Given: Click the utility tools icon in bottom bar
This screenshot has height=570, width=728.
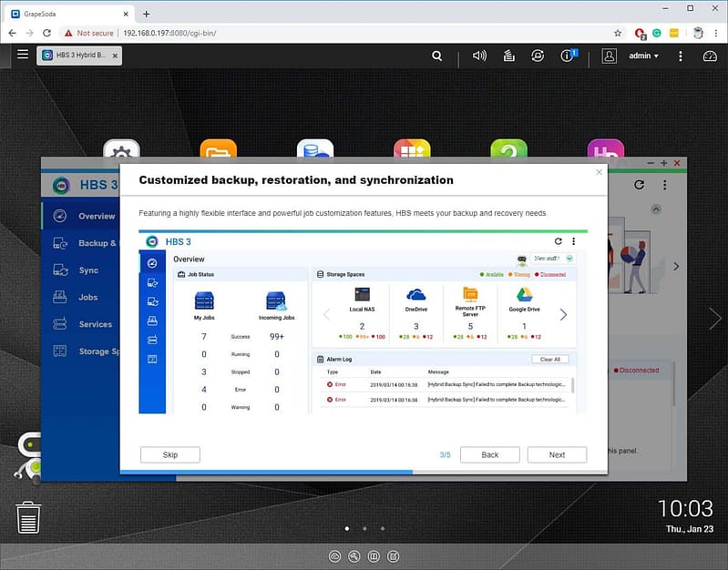Looking at the screenshot, I should [354, 556].
